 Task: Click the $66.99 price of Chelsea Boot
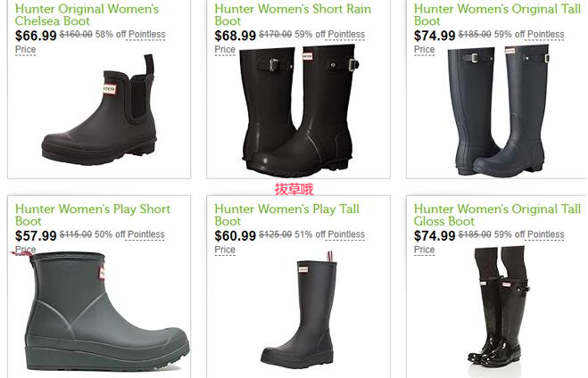[x=36, y=36]
